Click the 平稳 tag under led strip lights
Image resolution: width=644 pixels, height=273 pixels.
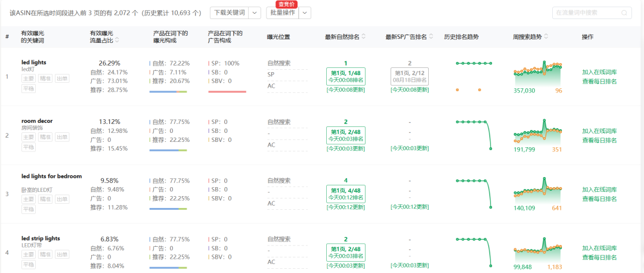click(29, 265)
